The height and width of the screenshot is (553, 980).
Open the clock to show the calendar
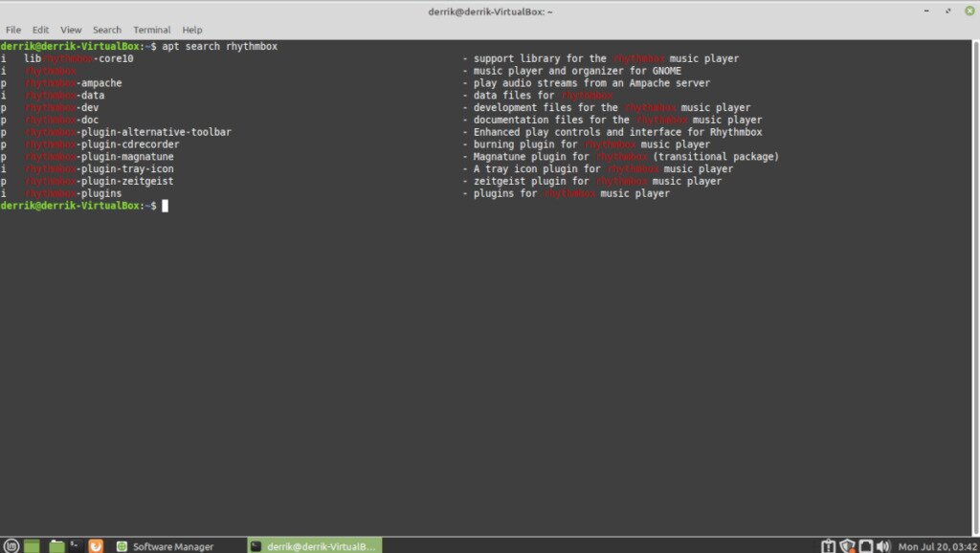(933, 545)
